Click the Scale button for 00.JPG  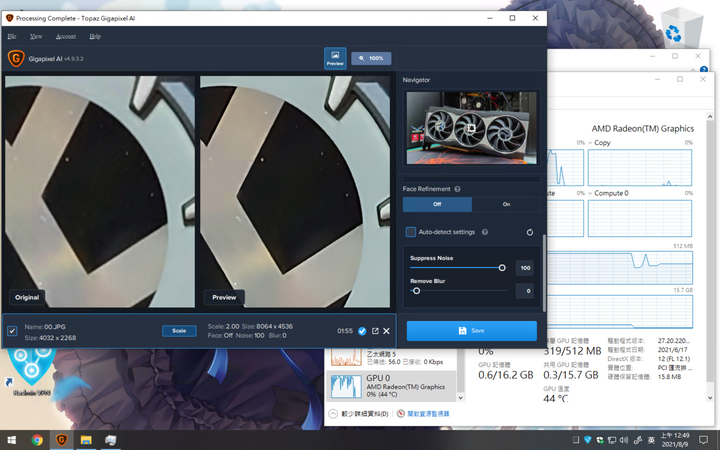coord(179,331)
